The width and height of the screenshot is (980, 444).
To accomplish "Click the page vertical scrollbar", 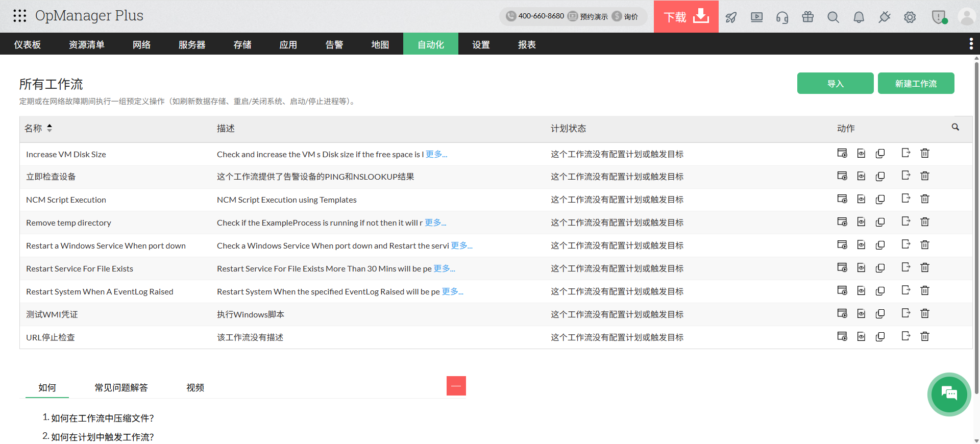I will point(976,227).
